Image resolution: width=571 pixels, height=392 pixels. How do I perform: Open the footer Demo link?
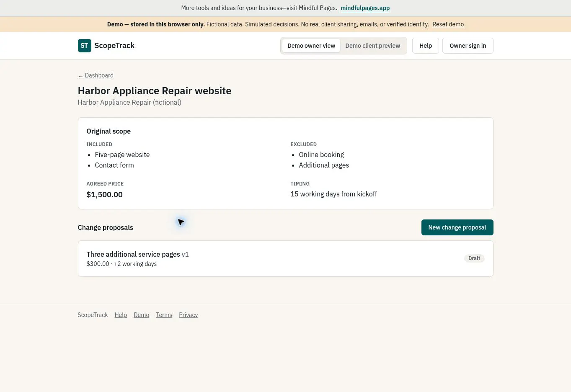point(141,315)
